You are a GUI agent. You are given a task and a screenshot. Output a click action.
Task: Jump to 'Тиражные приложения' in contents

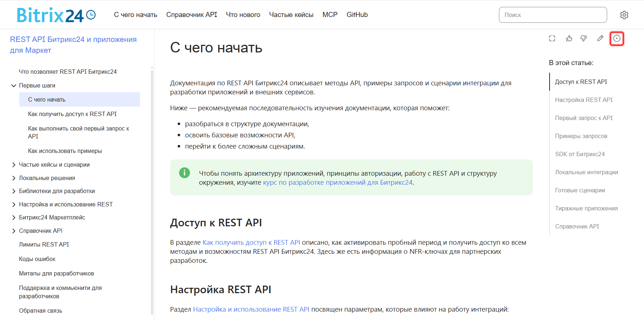click(x=586, y=208)
